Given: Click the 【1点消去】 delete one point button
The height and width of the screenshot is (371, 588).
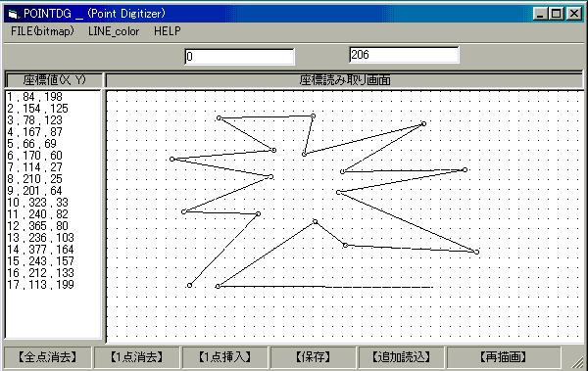Looking at the screenshot, I should point(137,357).
